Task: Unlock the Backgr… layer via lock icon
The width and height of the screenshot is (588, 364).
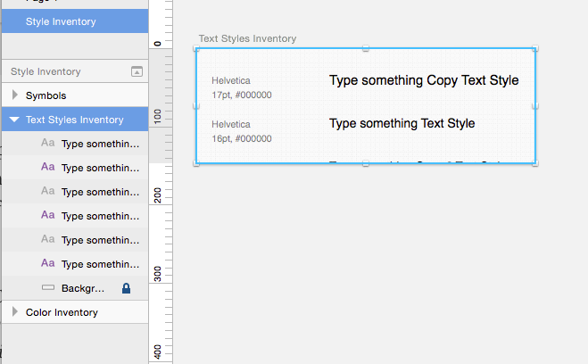Action: pyautogui.click(x=127, y=288)
